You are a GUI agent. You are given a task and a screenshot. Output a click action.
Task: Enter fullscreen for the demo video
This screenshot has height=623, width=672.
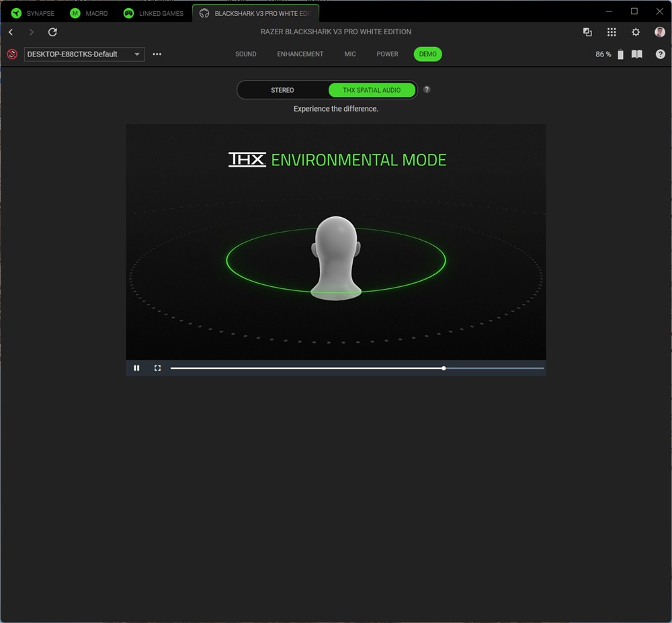[157, 368]
